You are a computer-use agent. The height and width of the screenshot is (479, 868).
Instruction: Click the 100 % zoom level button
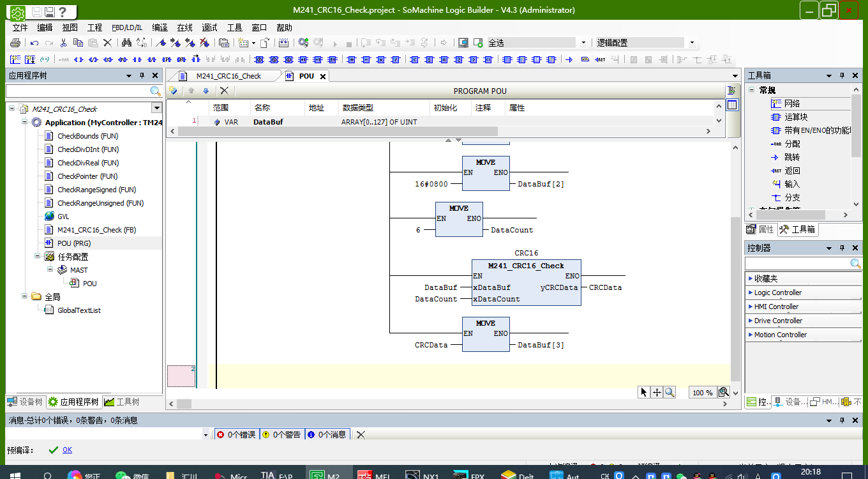702,393
